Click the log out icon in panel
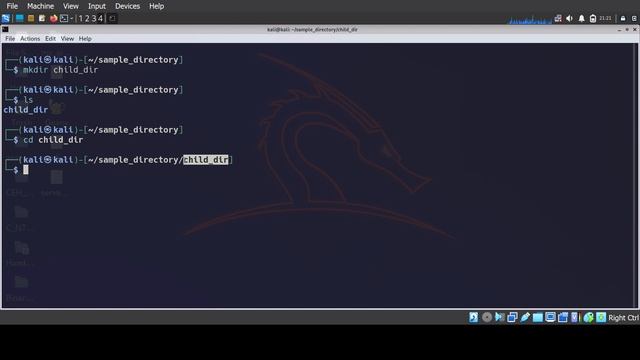Screen dimensions: 640x360 [x=634, y=19]
